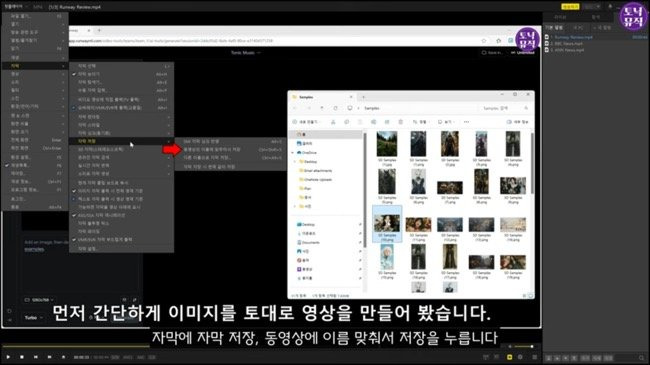The height and width of the screenshot is (365, 650).
Task: Click the Rename icon in Explorer toolbar
Action: (x=374, y=122)
